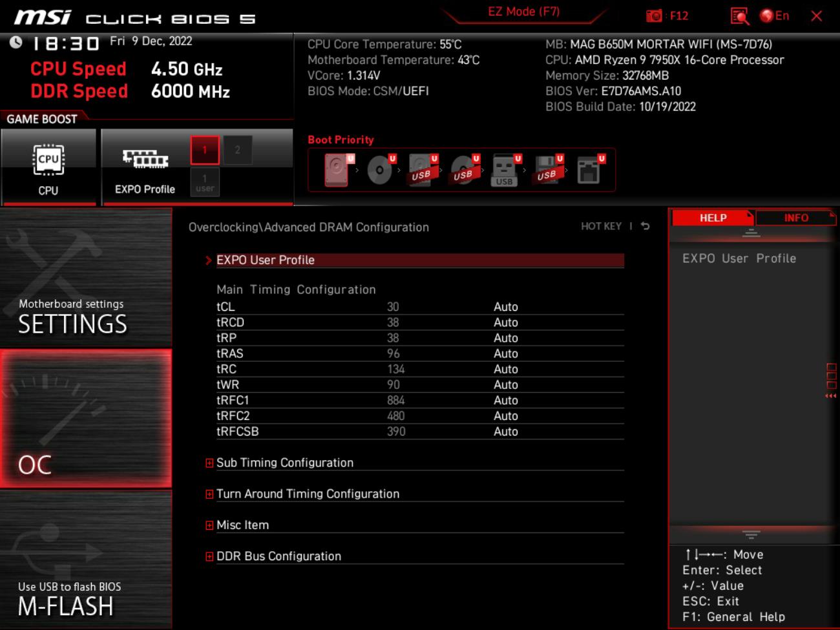Select the USB key boot device icon
The height and width of the screenshot is (630, 840).
tap(505, 170)
